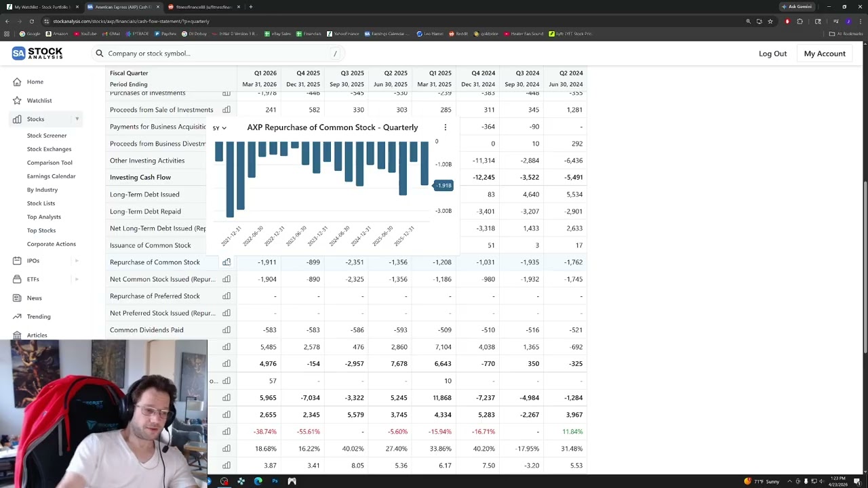Expand the IPOs sidebar submenu arrow

[x=77, y=261]
